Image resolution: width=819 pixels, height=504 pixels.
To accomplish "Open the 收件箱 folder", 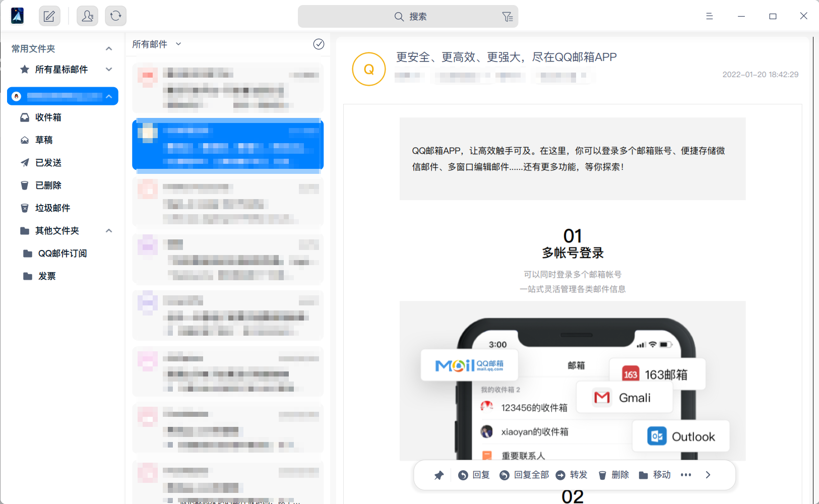I will click(x=47, y=117).
